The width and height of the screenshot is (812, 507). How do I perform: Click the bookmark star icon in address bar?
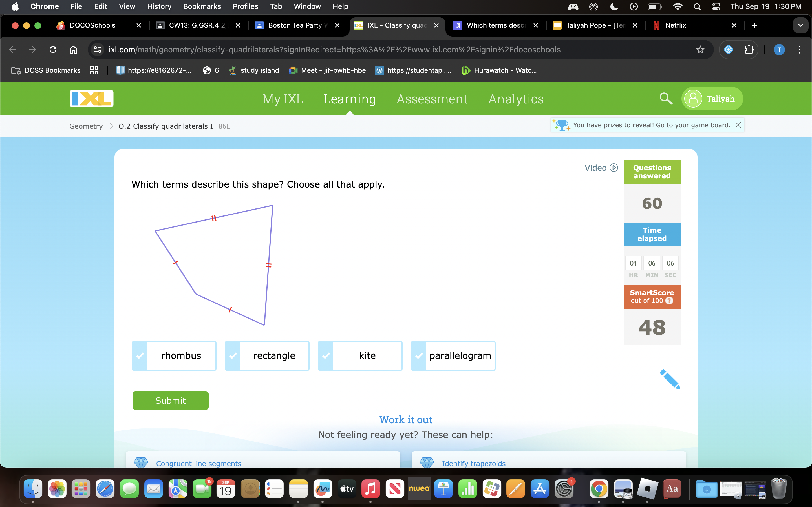pyautogui.click(x=700, y=50)
